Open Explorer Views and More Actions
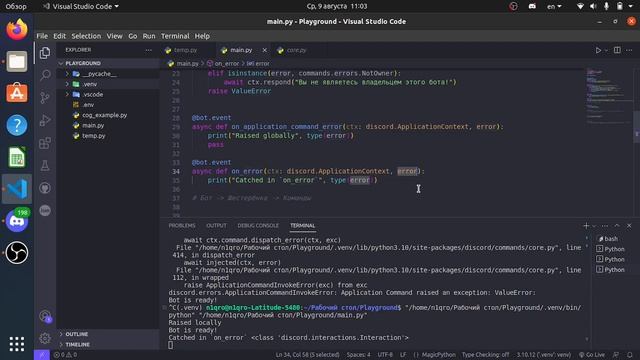 click(x=149, y=50)
